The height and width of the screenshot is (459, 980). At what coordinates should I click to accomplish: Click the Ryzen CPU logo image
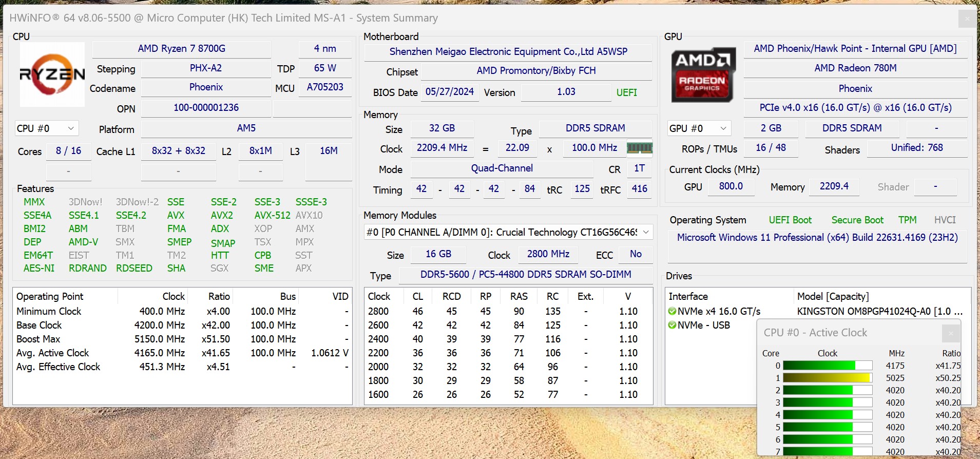point(52,74)
